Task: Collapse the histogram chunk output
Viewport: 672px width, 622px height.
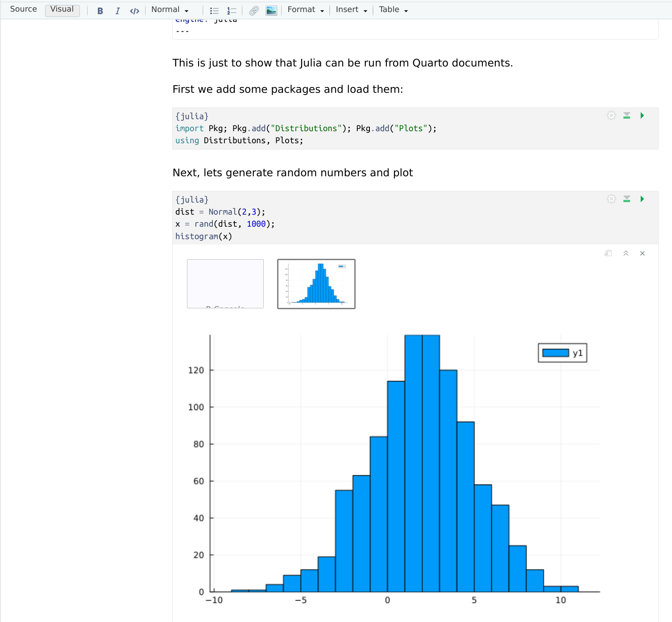Action: coord(626,253)
